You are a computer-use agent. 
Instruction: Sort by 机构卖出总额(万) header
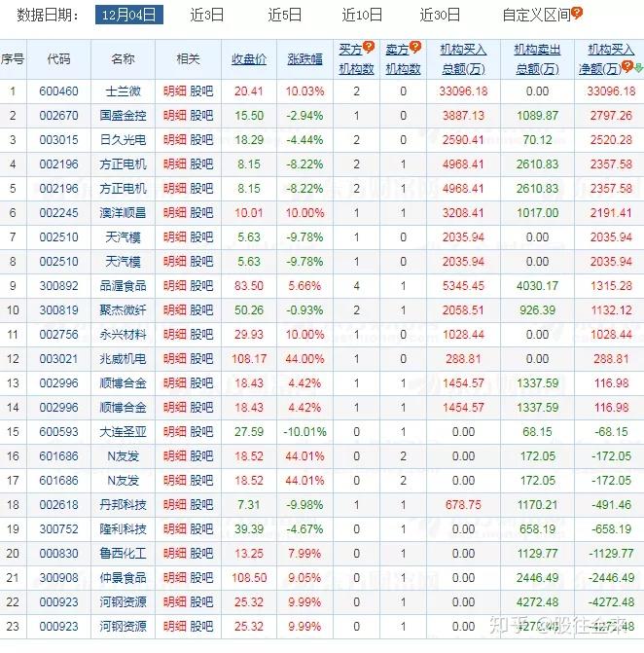(537, 59)
